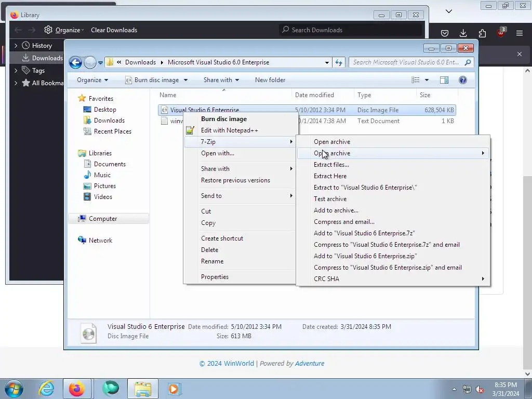This screenshot has height=399, width=532.
Task: Click the change view icon in Explorer
Action: click(x=415, y=80)
